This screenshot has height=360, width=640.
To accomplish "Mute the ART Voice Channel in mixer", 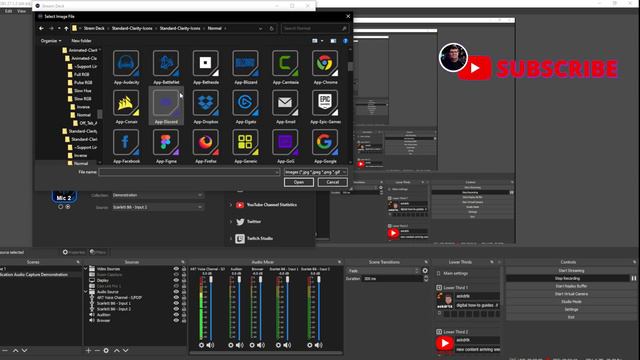I will [x=210, y=345].
